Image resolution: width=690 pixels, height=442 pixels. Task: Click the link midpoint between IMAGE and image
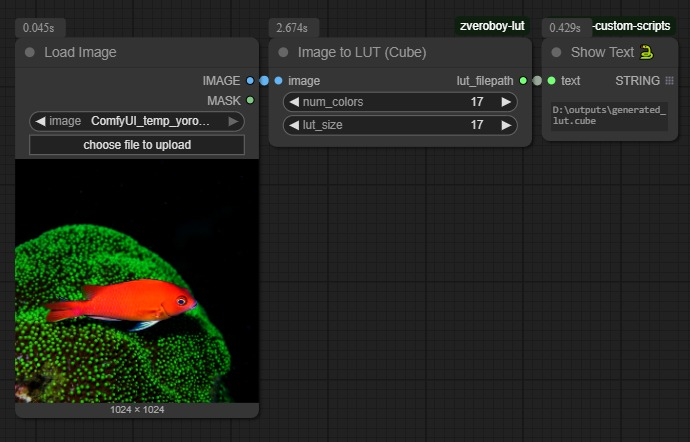tap(264, 81)
